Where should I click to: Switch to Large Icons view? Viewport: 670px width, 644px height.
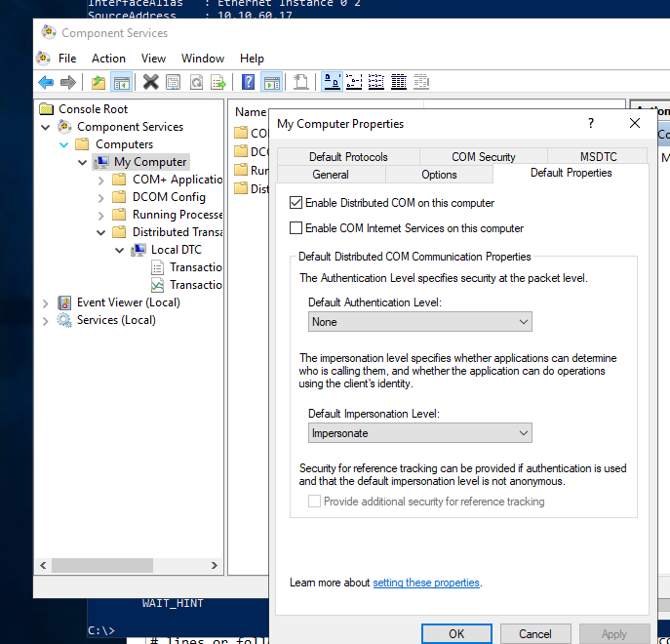tap(332, 82)
